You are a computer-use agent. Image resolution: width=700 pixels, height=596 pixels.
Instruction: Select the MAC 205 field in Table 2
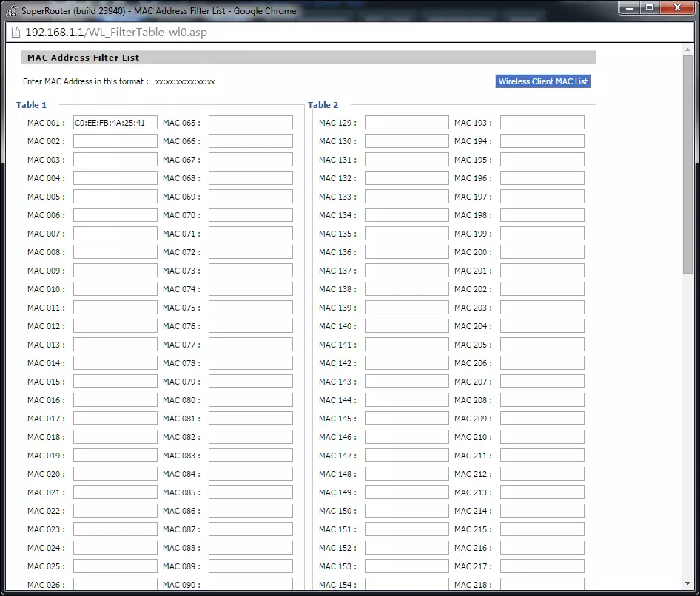542,344
